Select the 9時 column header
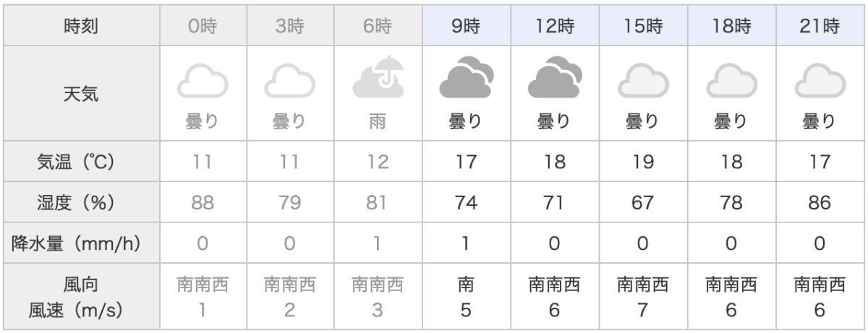 click(x=466, y=27)
